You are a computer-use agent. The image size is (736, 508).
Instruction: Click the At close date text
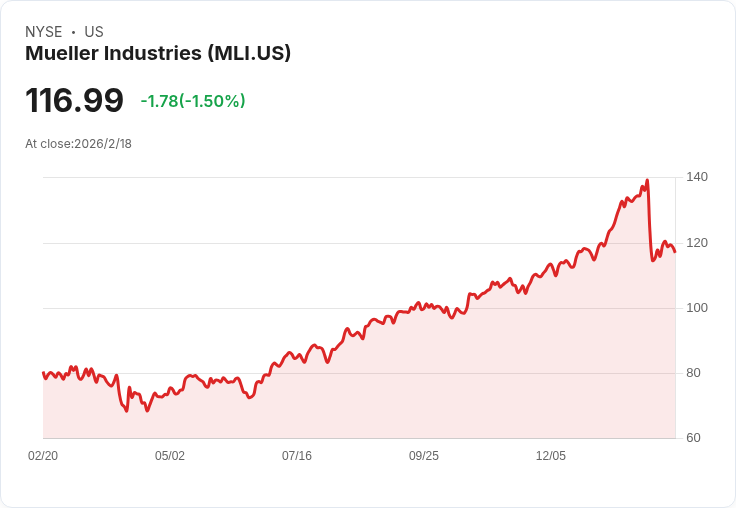point(78,144)
